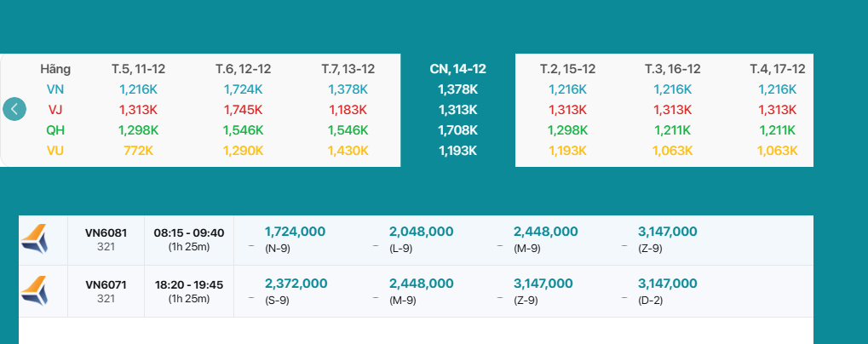Click the airline logo for flight VN6071
Screen dimensions: 868x344
click(35, 290)
